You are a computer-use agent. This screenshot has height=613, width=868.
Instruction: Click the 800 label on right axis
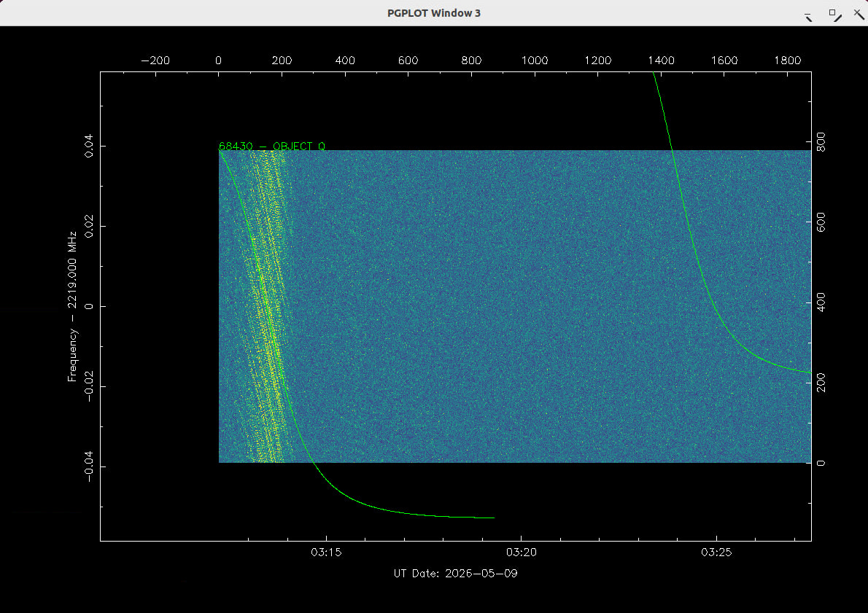pyautogui.click(x=821, y=142)
